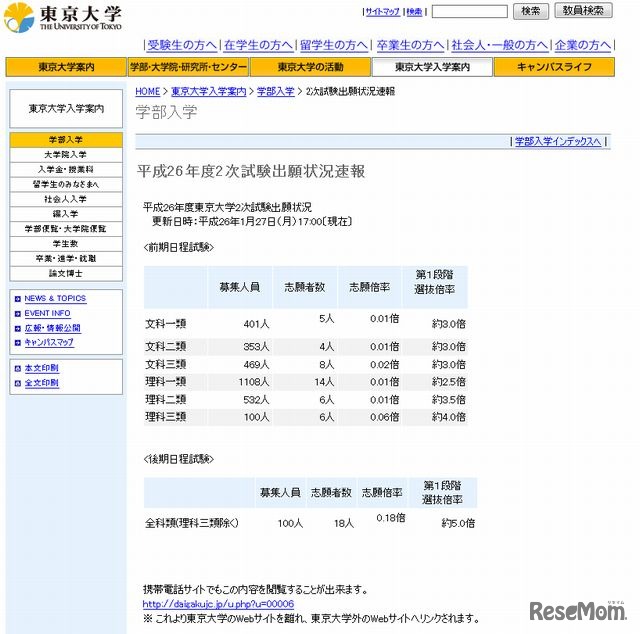Open 在学生の方へ link
This screenshot has width=640, height=634.
258,45
